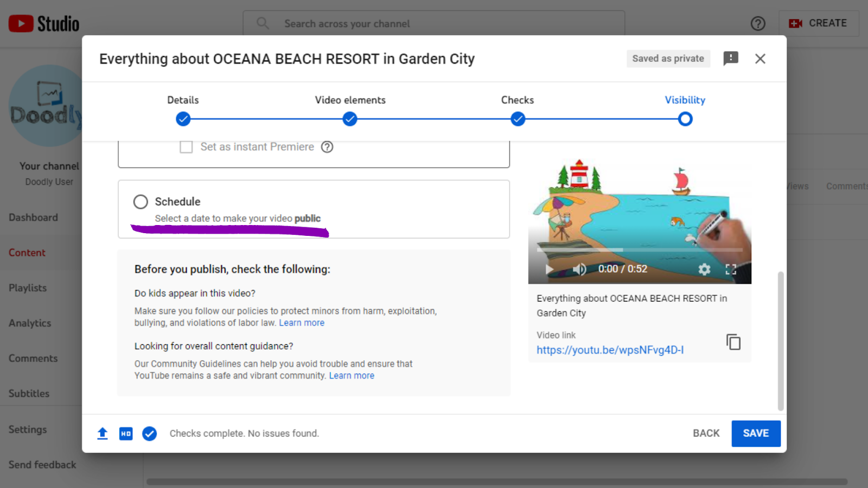The image size is (868, 488).
Task: Click the checks complete checkmark icon
Action: coord(149,433)
